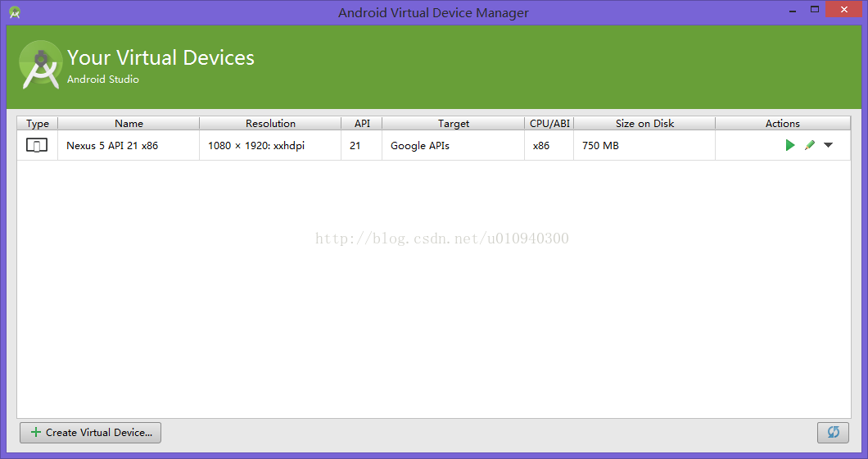868x459 pixels.
Task: Click the 'x86' CPU/ABI cell
Action: coord(549,145)
